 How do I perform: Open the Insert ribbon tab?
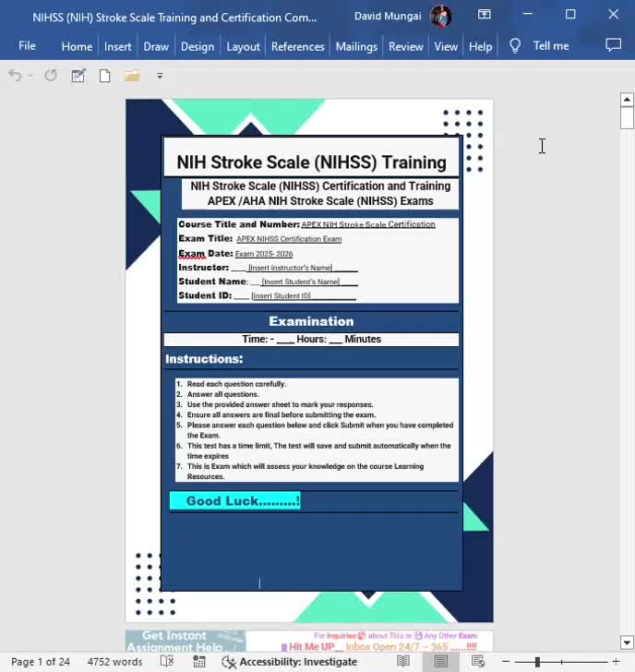click(117, 46)
